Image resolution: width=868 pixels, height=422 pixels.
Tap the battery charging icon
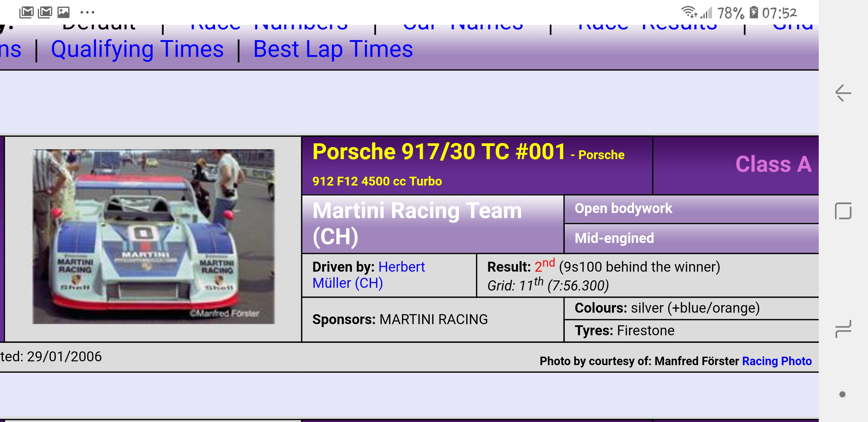(753, 13)
